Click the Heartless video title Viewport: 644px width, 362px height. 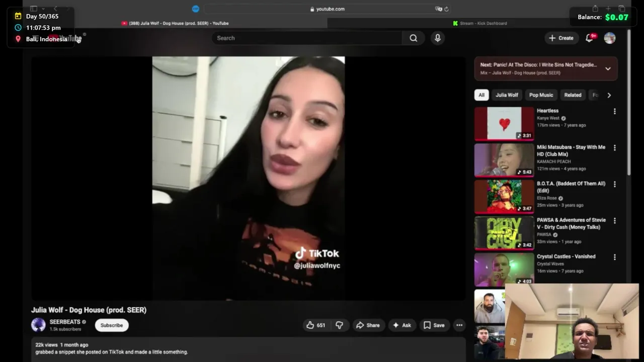pos(547,111)
